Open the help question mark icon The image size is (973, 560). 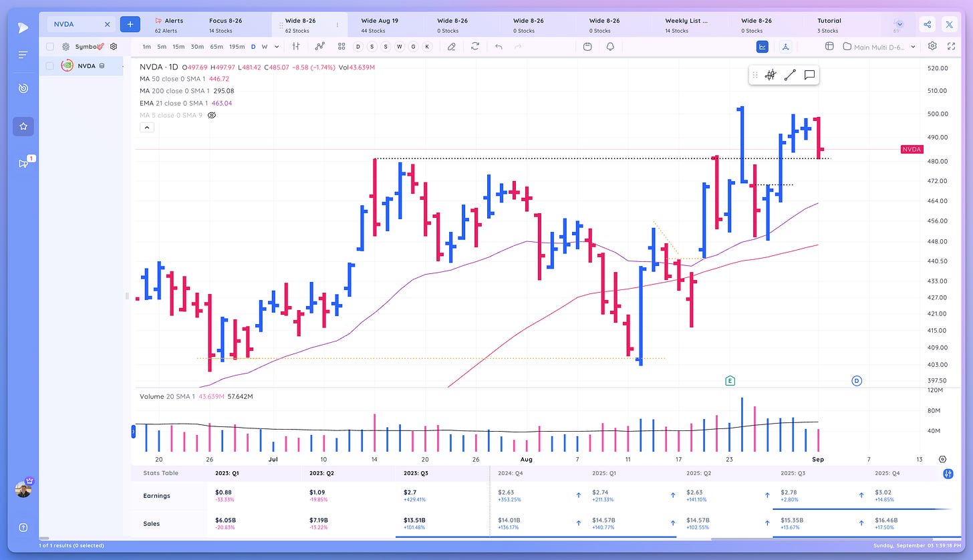click(x=23, y=527)
